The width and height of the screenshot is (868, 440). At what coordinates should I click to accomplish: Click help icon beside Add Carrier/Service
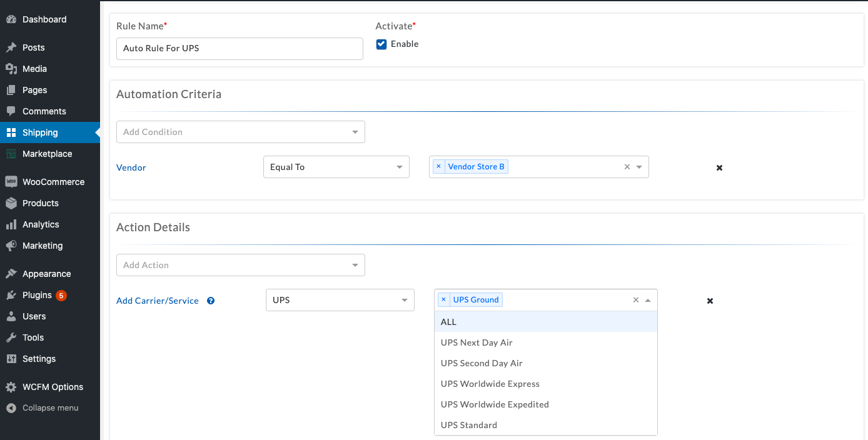pyautogui.click(x=211, y=301)
